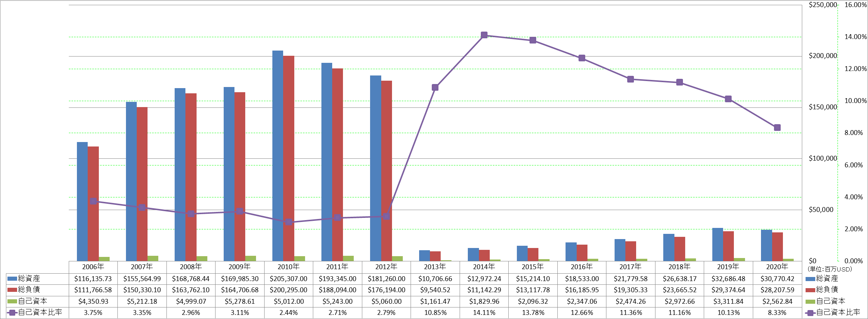Image resolution: width=868 pixels, height=319 pixels.
Task: Click the 2013年 column header
Action: pos(435,267)
